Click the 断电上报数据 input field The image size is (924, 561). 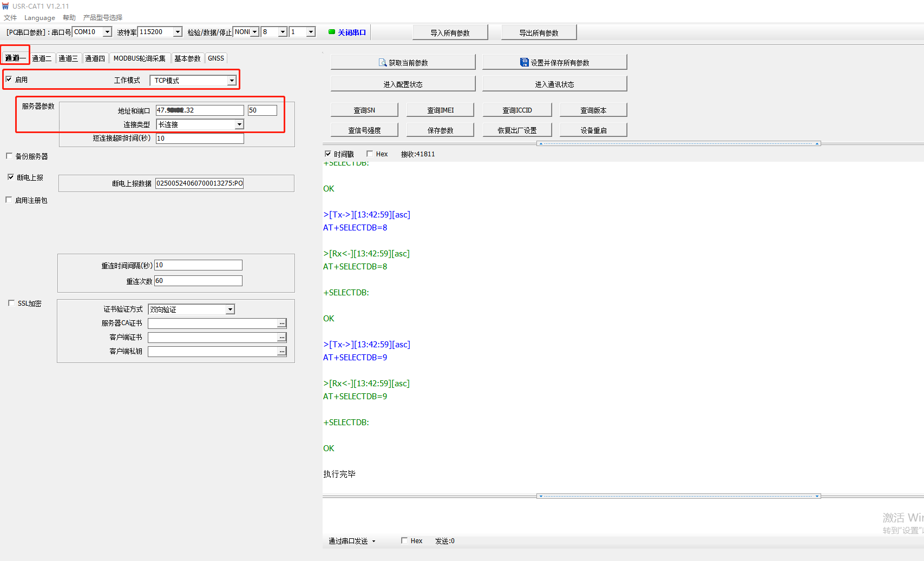point(199,183)
